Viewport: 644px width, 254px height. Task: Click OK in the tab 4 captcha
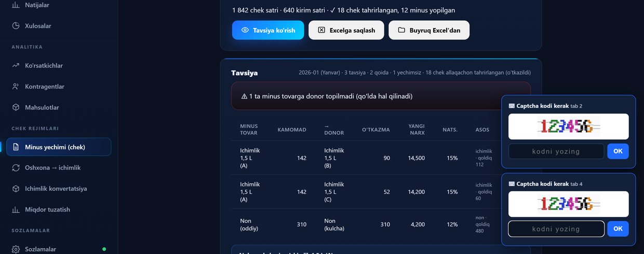pyautogui.click(x=618, y=229)
